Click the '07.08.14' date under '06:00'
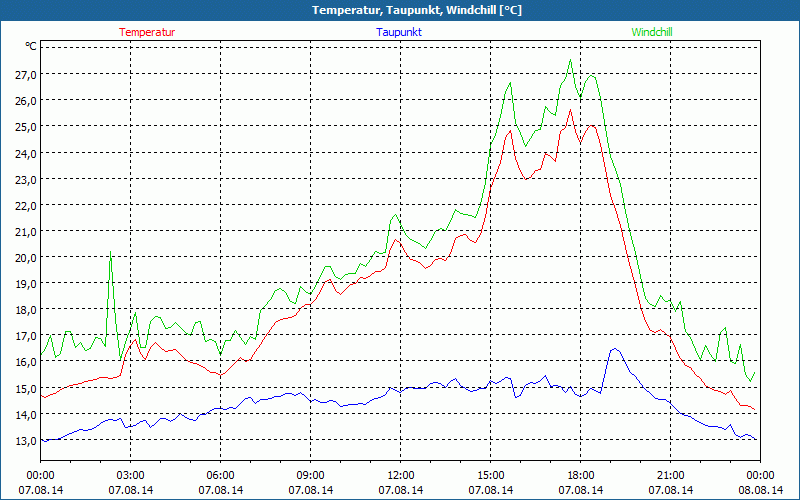800x500 pixels. pyautogui.click(x=220, y=490)
